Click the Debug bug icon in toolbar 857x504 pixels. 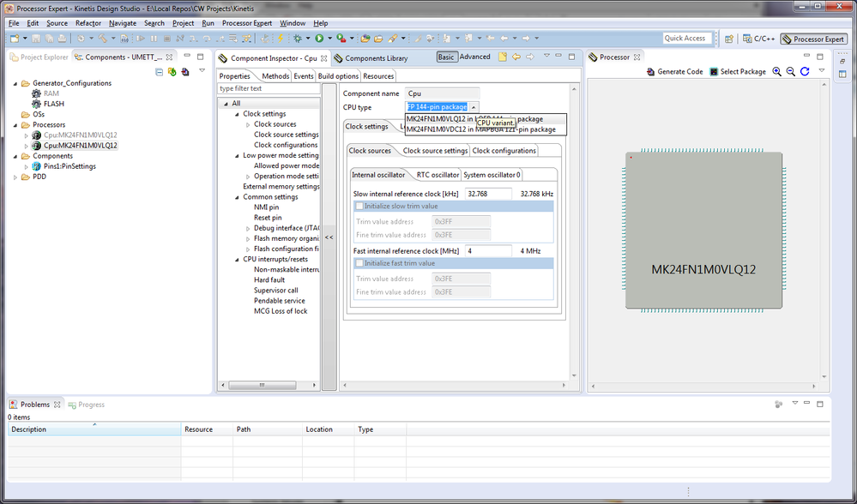[298, 39]
